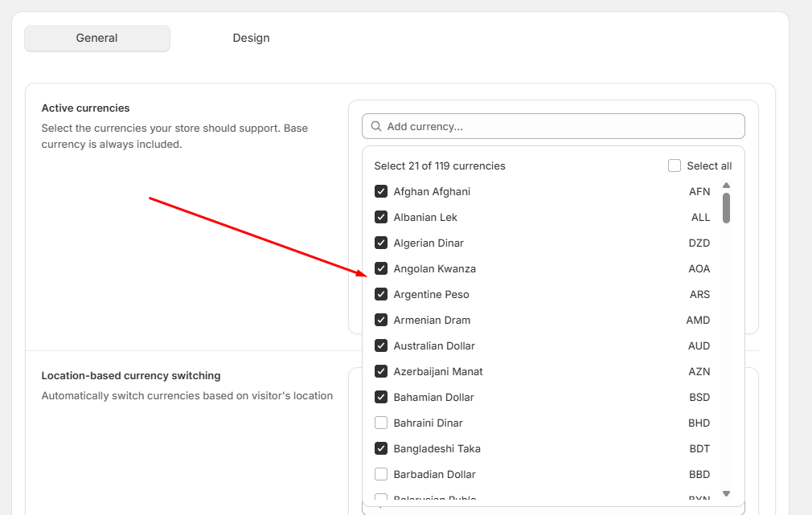
Task: Switch to the Design tab
Action: (251, 38)
